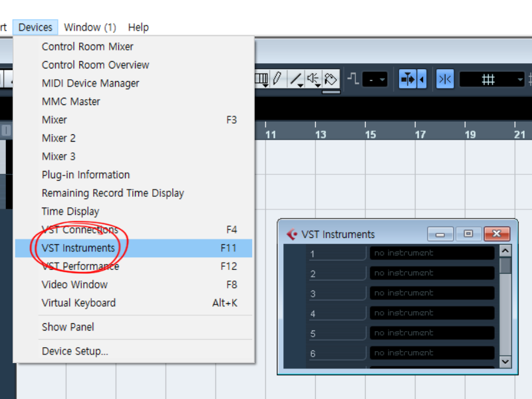Open Plug-in Information
Screen dimensions: 532x399
pos(134,175)
